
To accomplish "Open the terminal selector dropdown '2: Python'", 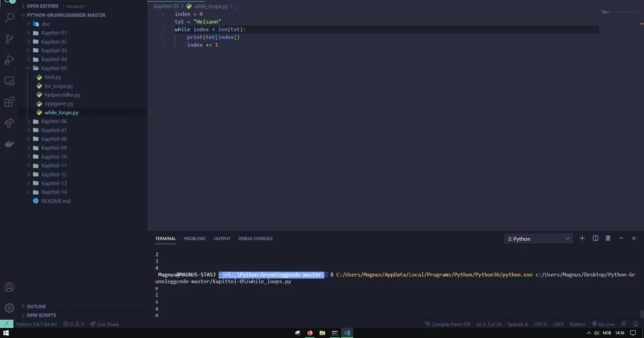I will click(x=538, y=239).
